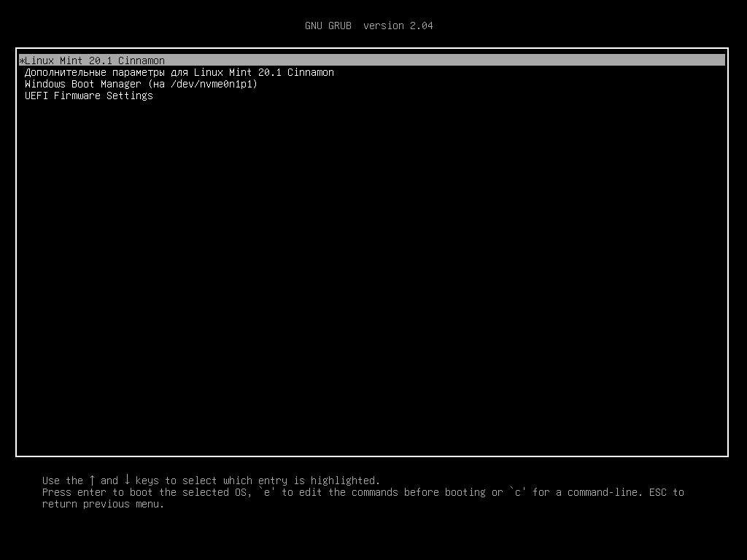Click the 'return previous menu.' text
Screen dimensions: 747x560
click(103, 504)
